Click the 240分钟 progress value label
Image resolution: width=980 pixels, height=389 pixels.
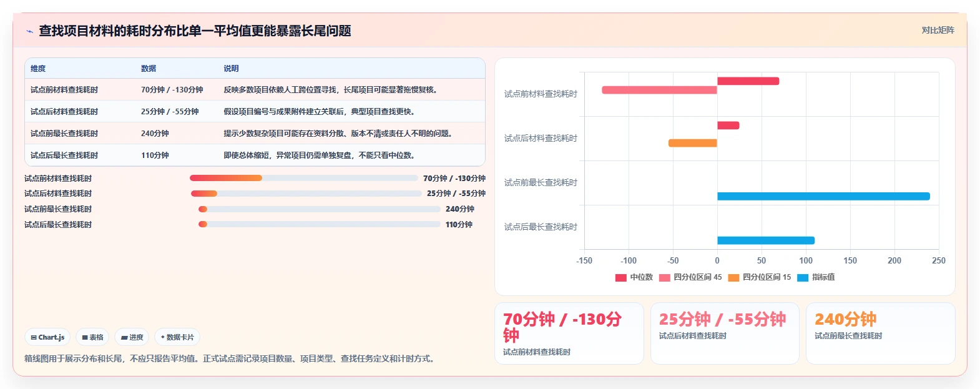[460, 209]
